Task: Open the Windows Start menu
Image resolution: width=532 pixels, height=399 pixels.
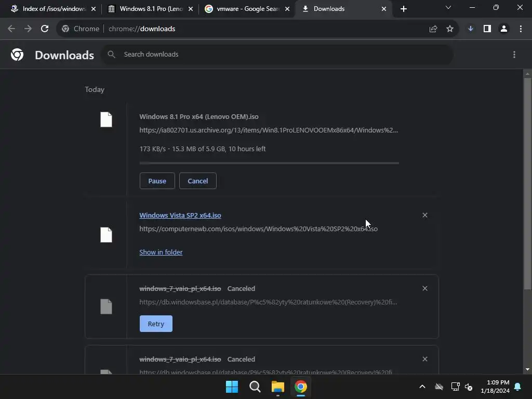Action: pos(232,387)
